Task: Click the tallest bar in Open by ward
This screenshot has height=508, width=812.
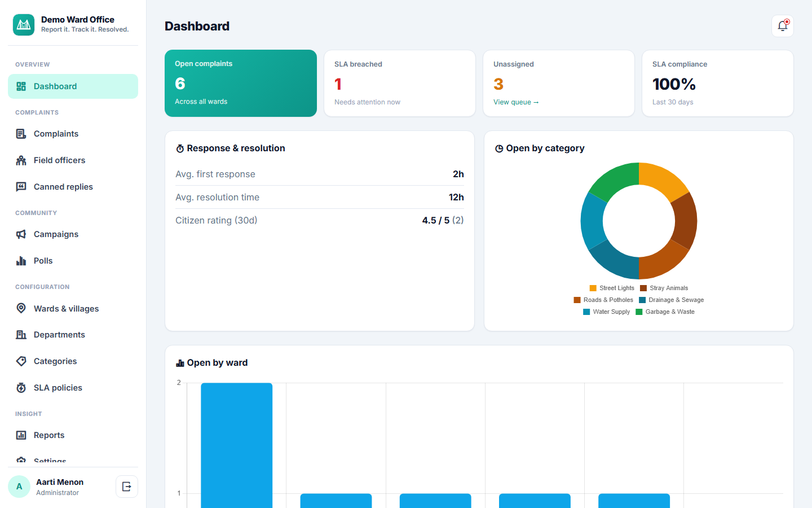Action: (237, 445)
